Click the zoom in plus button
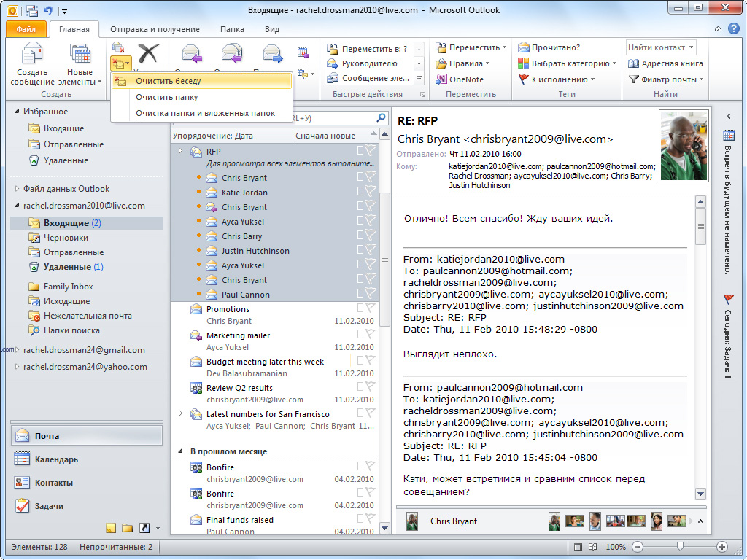 click(722, 547)
